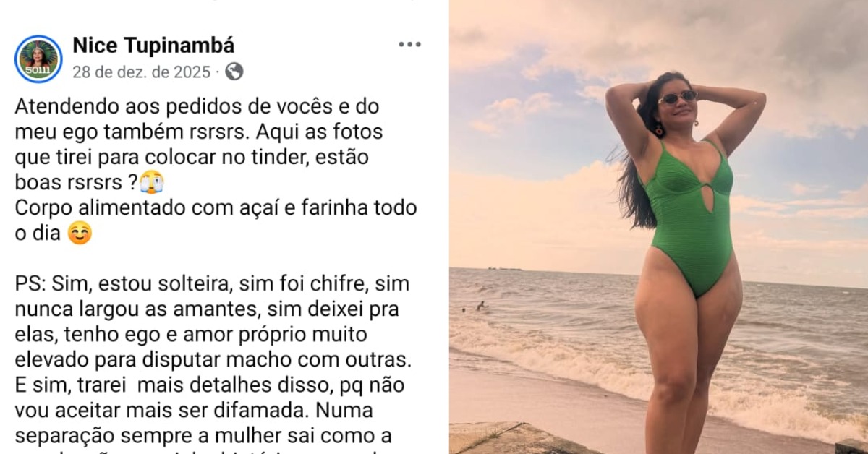
Task: Click the globe public-visibility icon
Action: coord(234,72)
